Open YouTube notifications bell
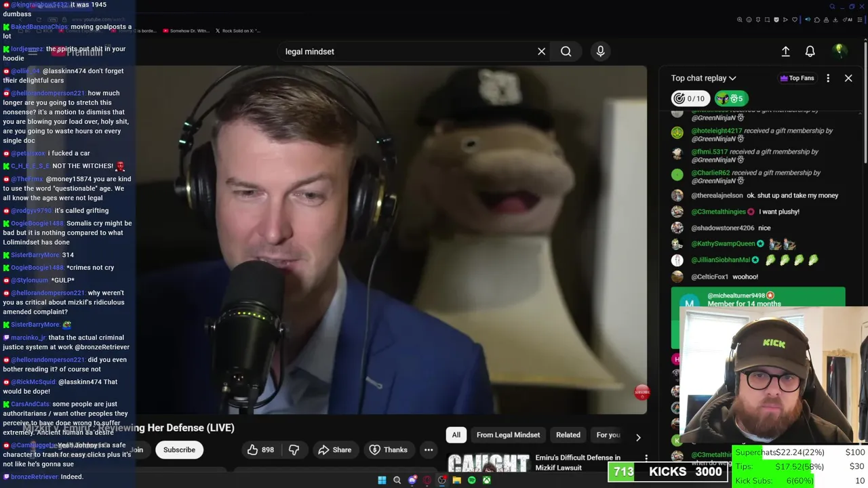 (810, 52)
